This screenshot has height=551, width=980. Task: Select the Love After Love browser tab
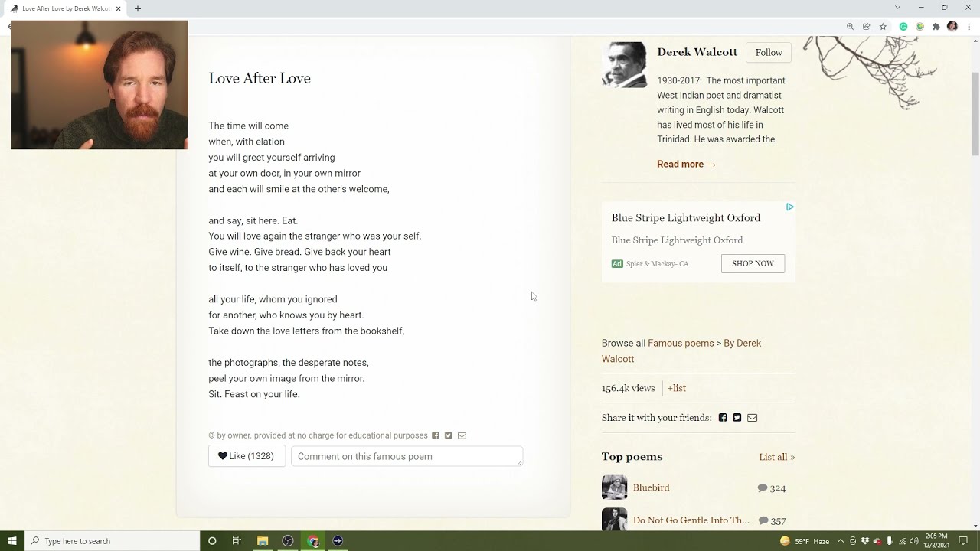tap(67, 8)
